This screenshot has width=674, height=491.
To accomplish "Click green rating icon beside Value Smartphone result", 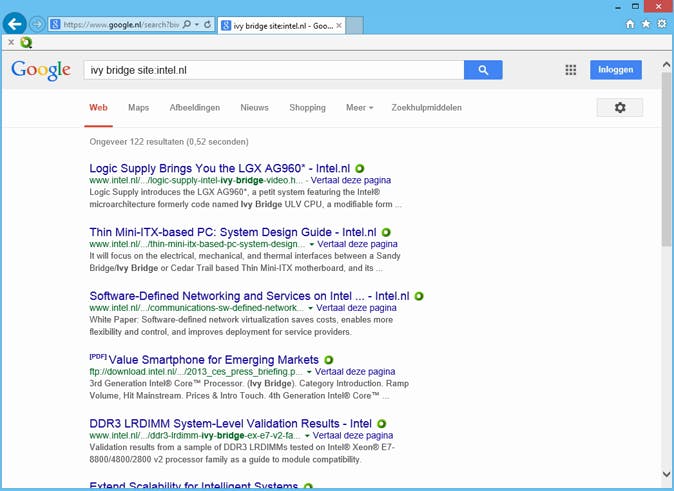I will tap(328, 360).
